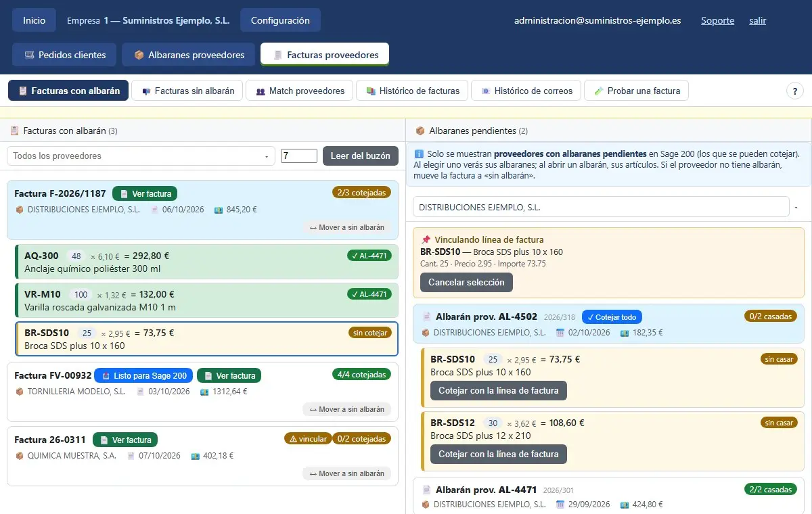Log out with the salir link
The image size is (812, 514).
(757, 20)
